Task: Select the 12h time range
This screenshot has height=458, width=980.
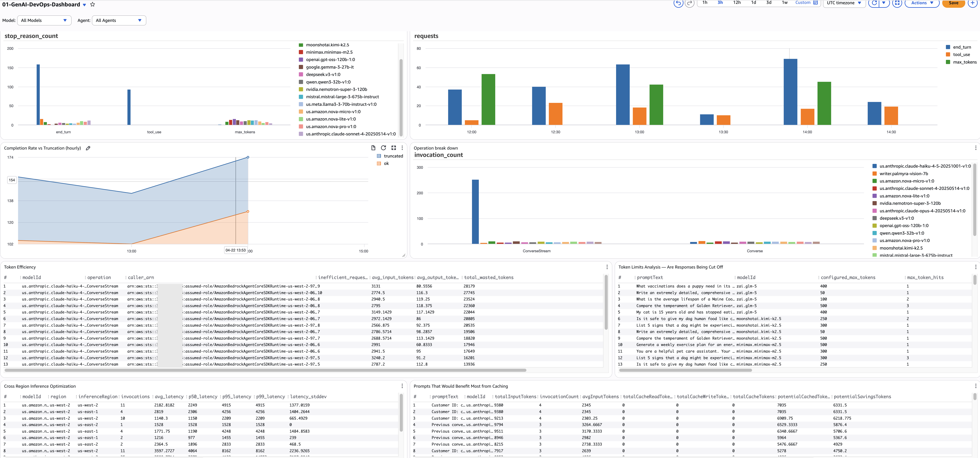Action: coord(737,2)
